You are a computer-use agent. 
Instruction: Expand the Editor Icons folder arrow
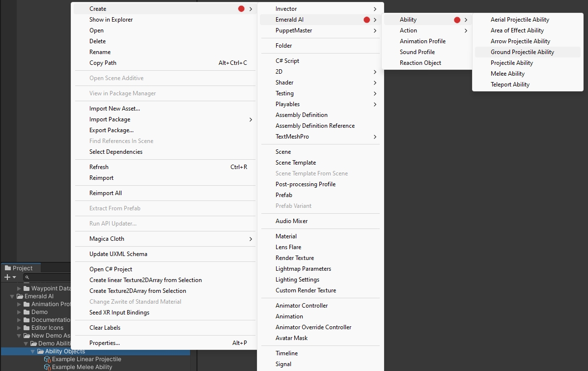(x=19, y=328)
